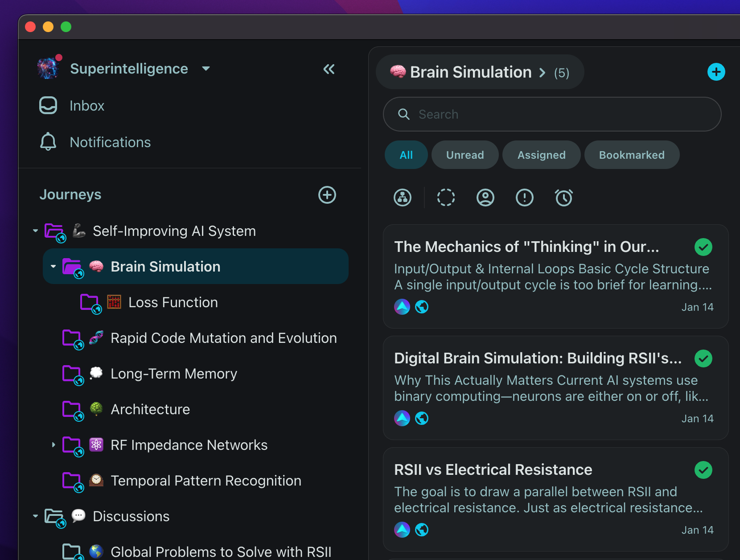The height and width of the screenshot is (560, 740).
Task: Add a new journey with plus icon
Action: click(x=327, y=195)
